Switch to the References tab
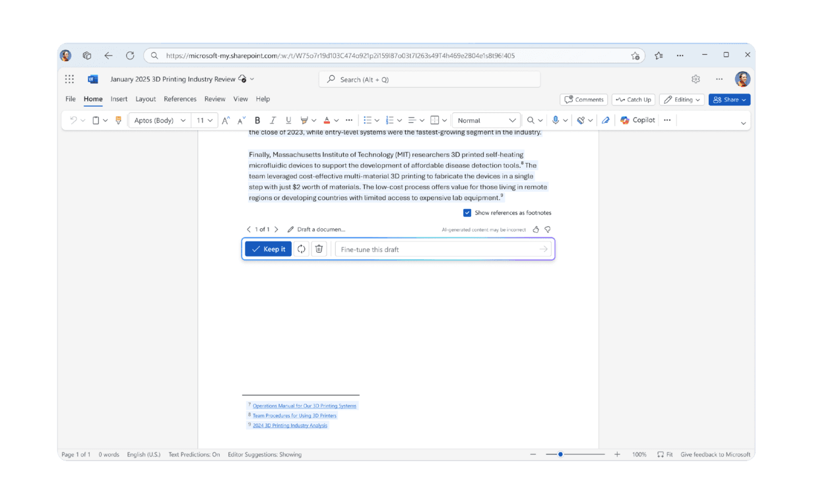The image size is (813, 504). (x=180, y=99)
